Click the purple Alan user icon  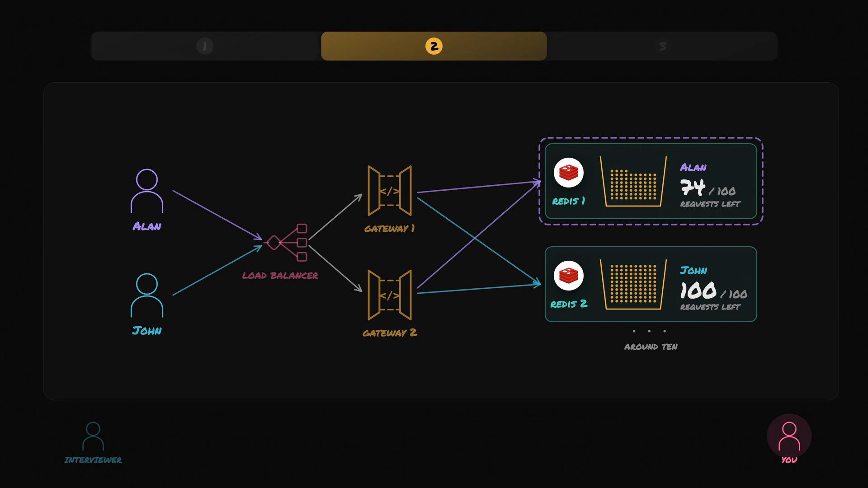(147, 191)
